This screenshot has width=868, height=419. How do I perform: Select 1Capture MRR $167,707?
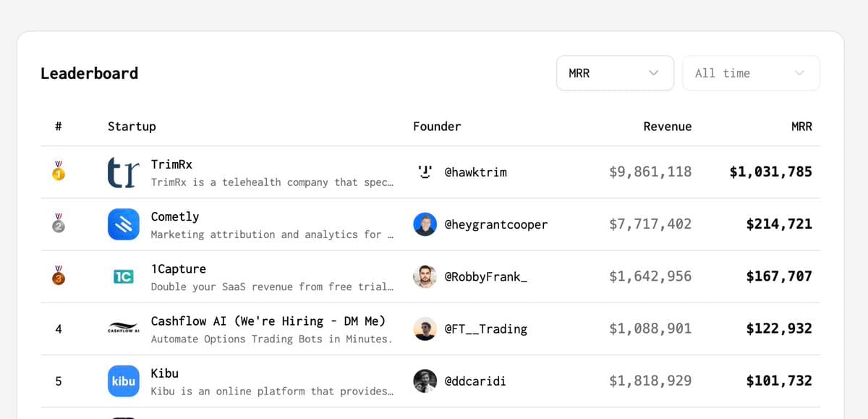click(779, 276)
